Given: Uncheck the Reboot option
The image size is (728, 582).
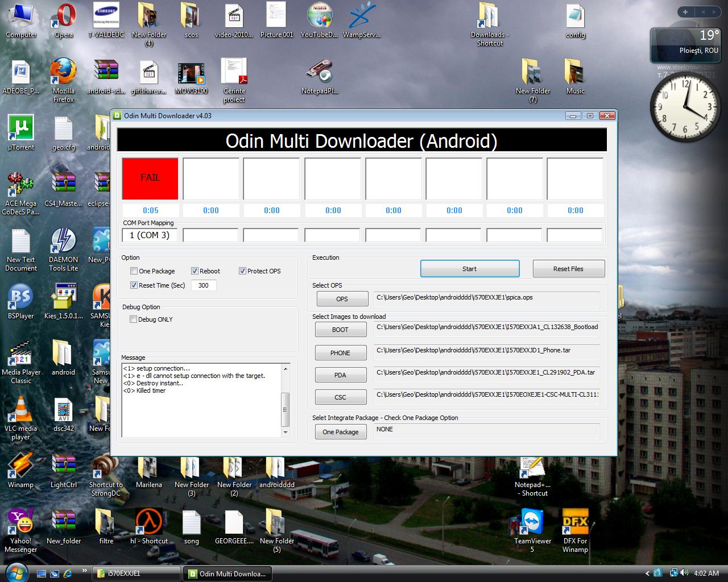Looking at the screenshot, I should 195,271.
